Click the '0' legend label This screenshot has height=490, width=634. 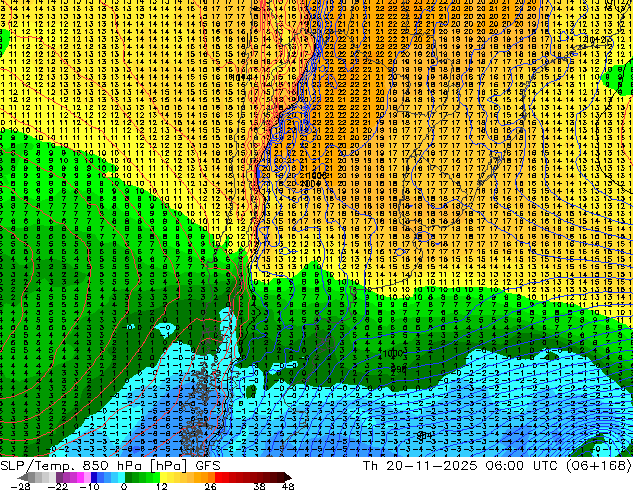click(x=124, y=486)
